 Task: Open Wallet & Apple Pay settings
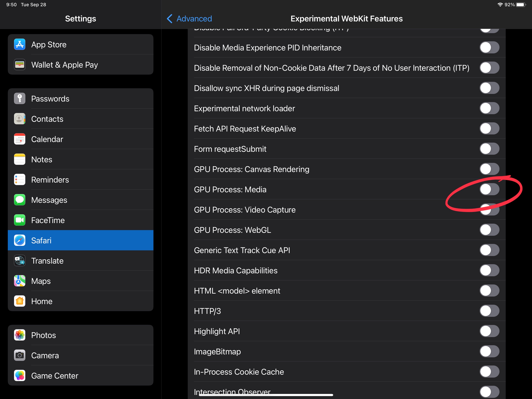point(81,65)
